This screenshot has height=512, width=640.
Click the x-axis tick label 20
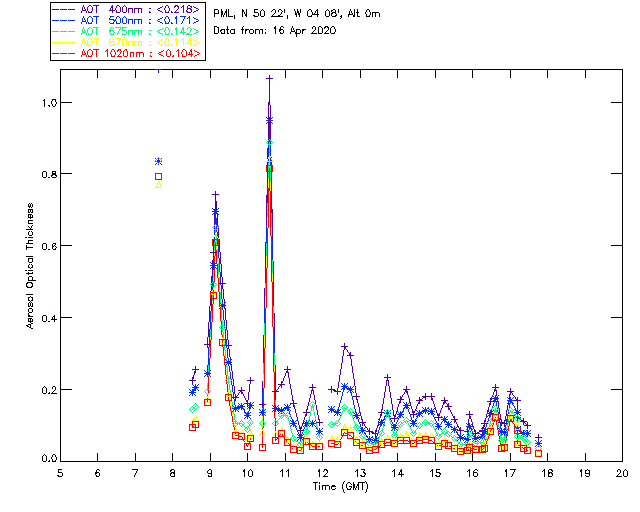point(622,473)
